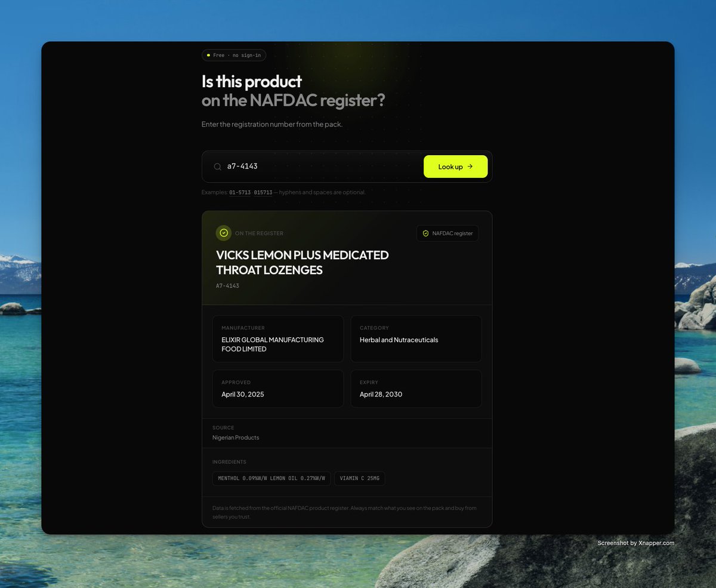Image resolution: width=716 pixels, height=588 pixels.
Task: Click the heading on the NAFDAC register?
Action: tap(293, 100)
